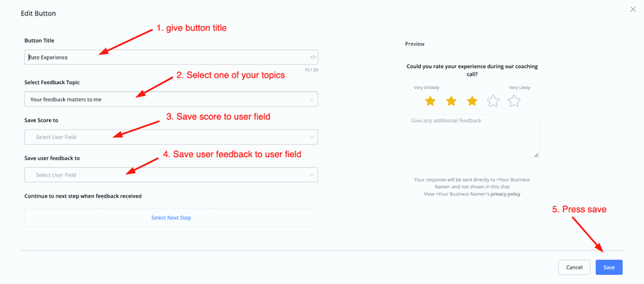Click the Save Score to chevron arrow
The width and height of the screenshot is (644, 284).
[311, 137]
